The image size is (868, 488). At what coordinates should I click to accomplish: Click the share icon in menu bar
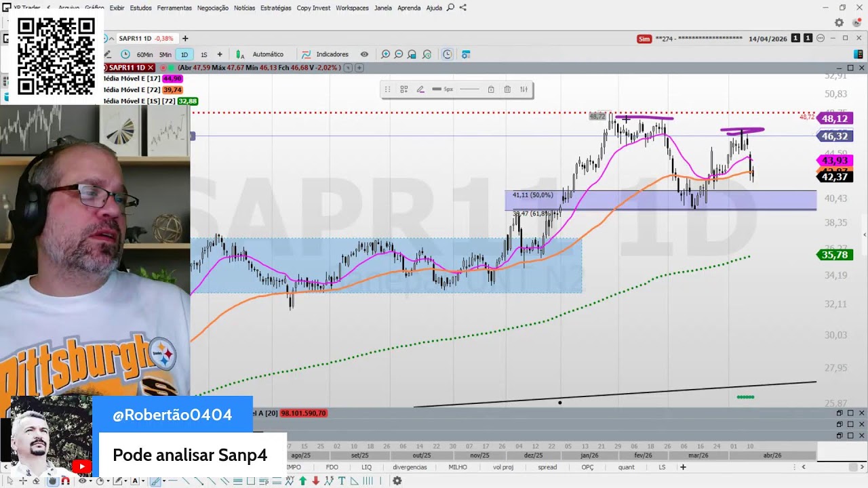tap(463, 8)
